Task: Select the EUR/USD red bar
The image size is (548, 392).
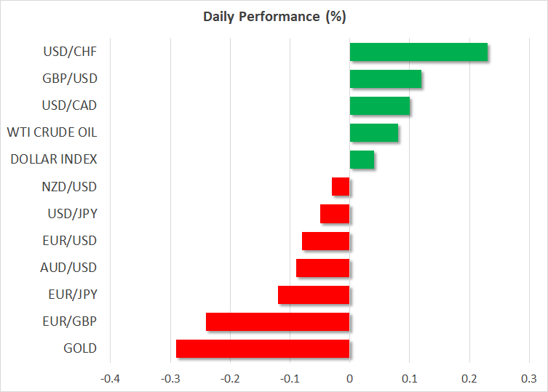Action: 326,241
